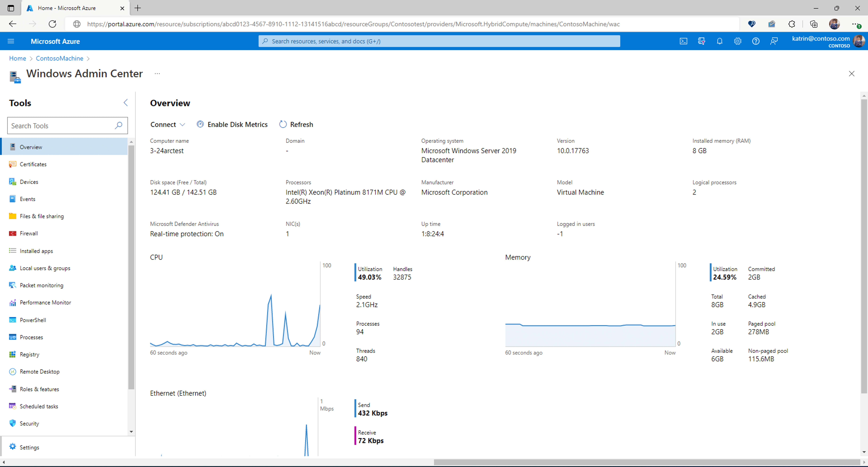
Task: Click the help question mark icon
Action: (x=756, y=41)
